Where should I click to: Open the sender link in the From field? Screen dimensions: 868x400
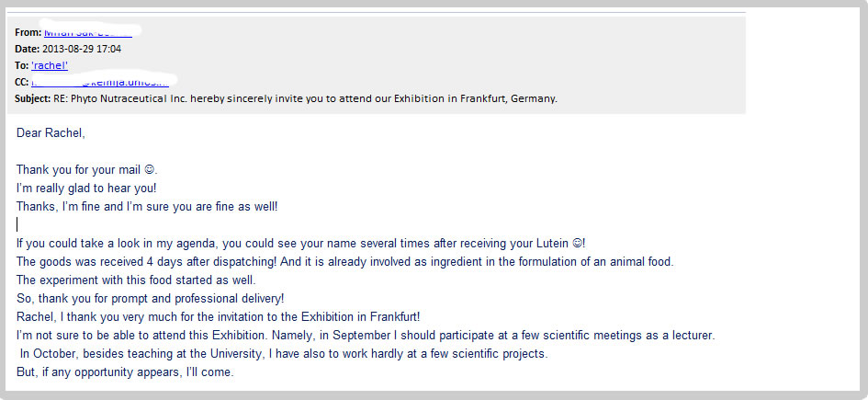88,33
